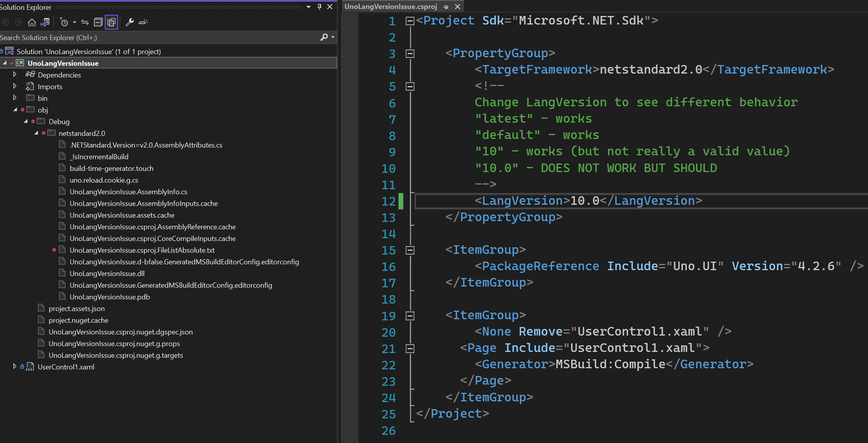The width and height of the screenshot is (868, 443).
Task: Collapse the Debug folder
Action: pos(25,121)
